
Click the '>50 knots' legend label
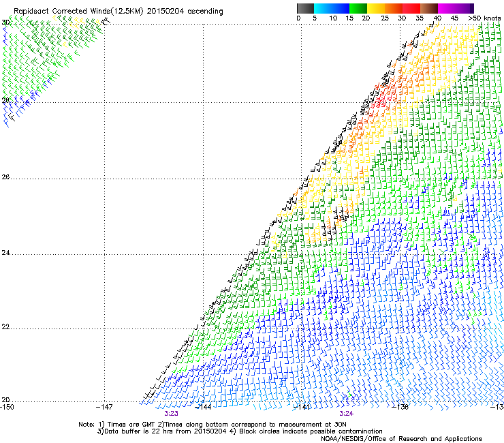tap(485, 18)
